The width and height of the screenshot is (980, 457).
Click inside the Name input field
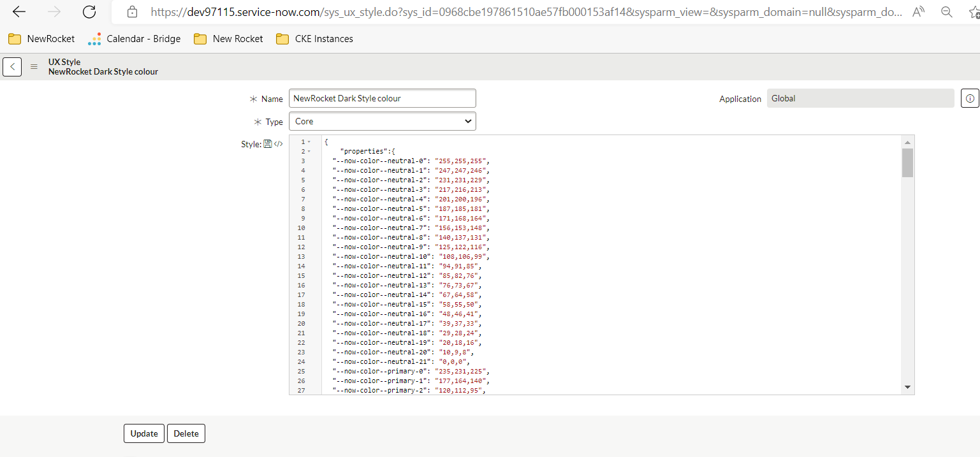(x=382, y=98)
